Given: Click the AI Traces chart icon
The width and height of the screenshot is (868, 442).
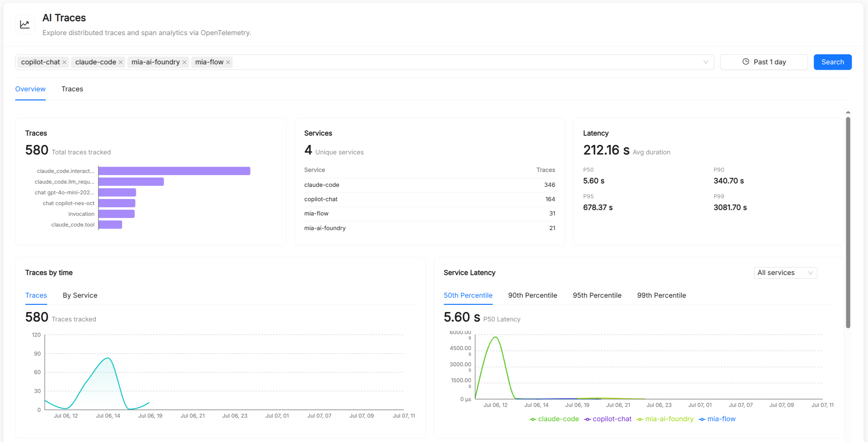Looking at the screenshot, I should [x=25, y=24].
